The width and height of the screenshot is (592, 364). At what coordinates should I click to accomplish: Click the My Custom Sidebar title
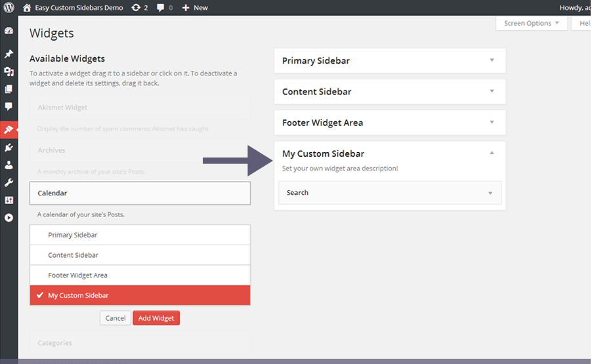pos(323,153)
